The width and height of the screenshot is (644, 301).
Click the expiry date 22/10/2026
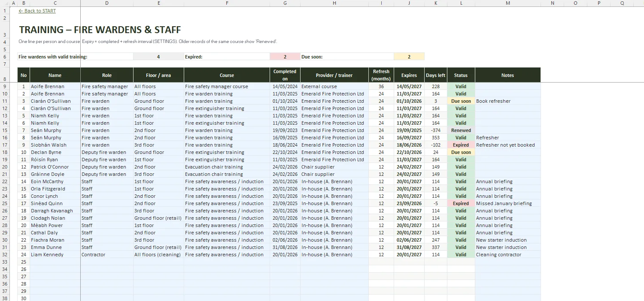(x=409, y=152)
